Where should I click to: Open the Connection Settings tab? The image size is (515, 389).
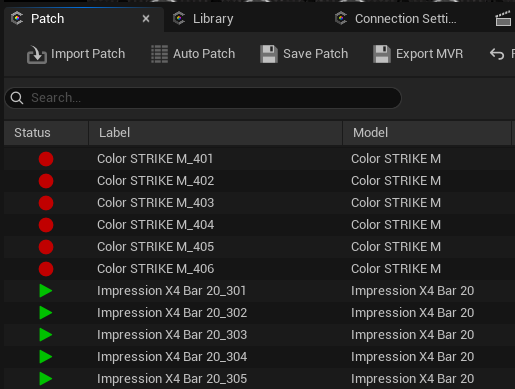pos(406,19)
